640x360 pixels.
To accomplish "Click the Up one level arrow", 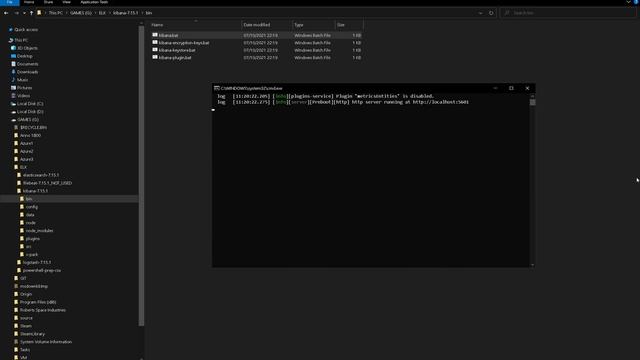I will point(31,13).
